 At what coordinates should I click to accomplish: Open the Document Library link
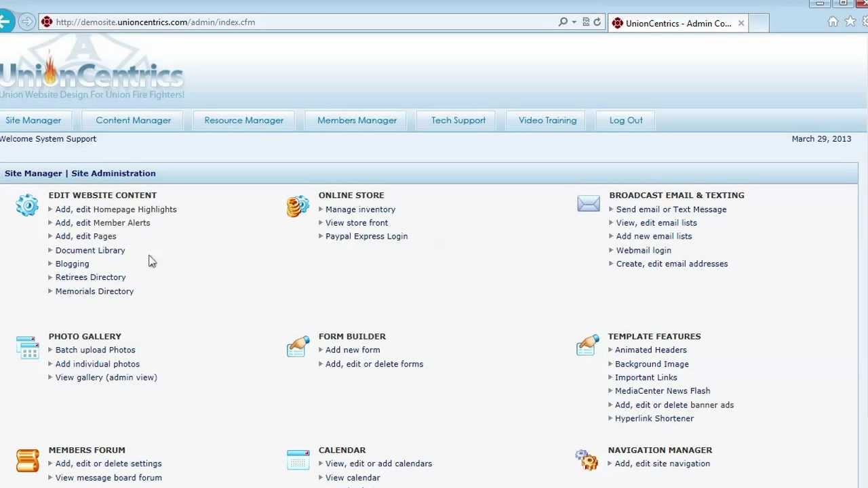(x=90, y=250)
